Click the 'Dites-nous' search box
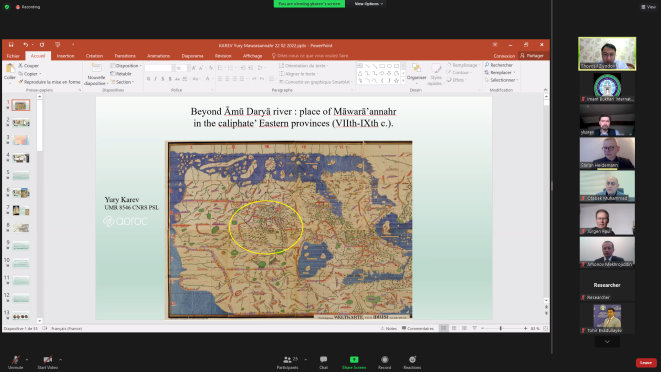661x372 pixels. pyautogui.click(x=310, y=56)
